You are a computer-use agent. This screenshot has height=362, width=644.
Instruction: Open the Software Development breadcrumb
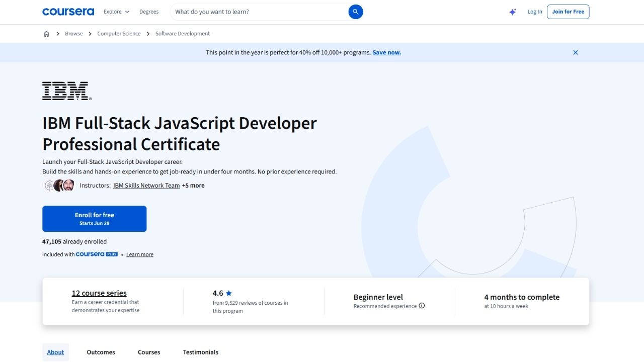pos(183,34)
